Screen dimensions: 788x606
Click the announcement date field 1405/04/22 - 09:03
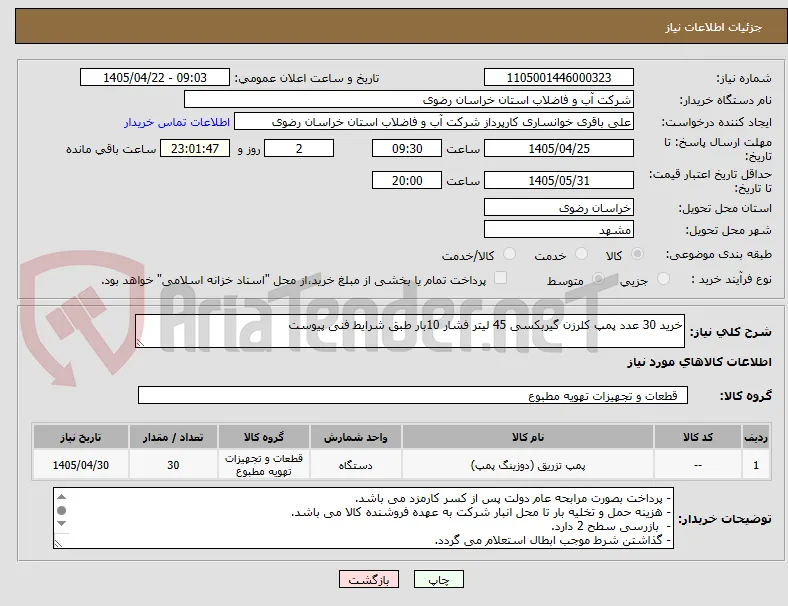pyautogui.click(x=155, y=77)
